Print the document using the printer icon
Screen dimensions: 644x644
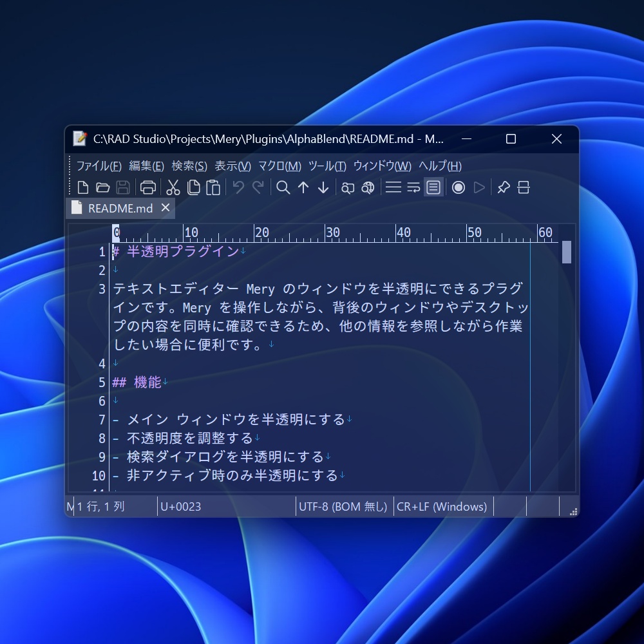pyautogui.click(x=148, y=187)
